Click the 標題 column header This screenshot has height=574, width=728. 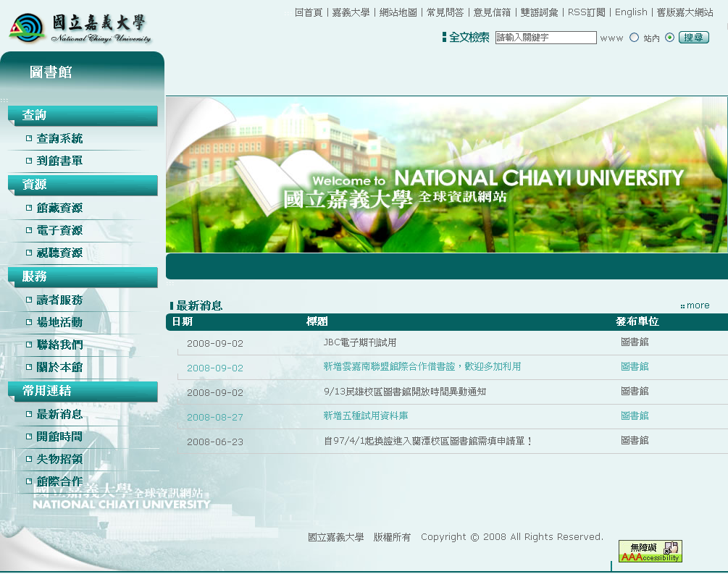(317, 321)
